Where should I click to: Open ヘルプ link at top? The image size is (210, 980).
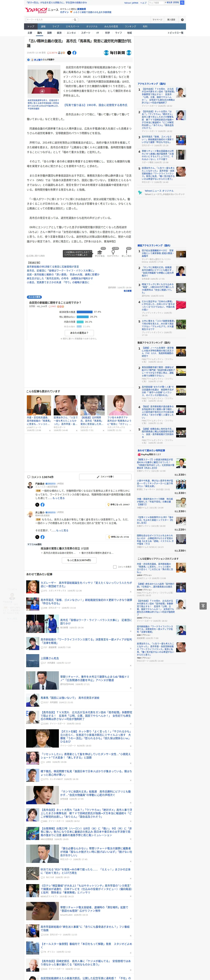143,3
